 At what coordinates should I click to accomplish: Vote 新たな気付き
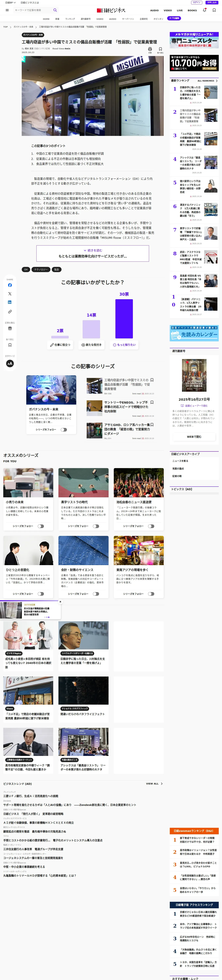pyautogui.click(x=92, y=345)
